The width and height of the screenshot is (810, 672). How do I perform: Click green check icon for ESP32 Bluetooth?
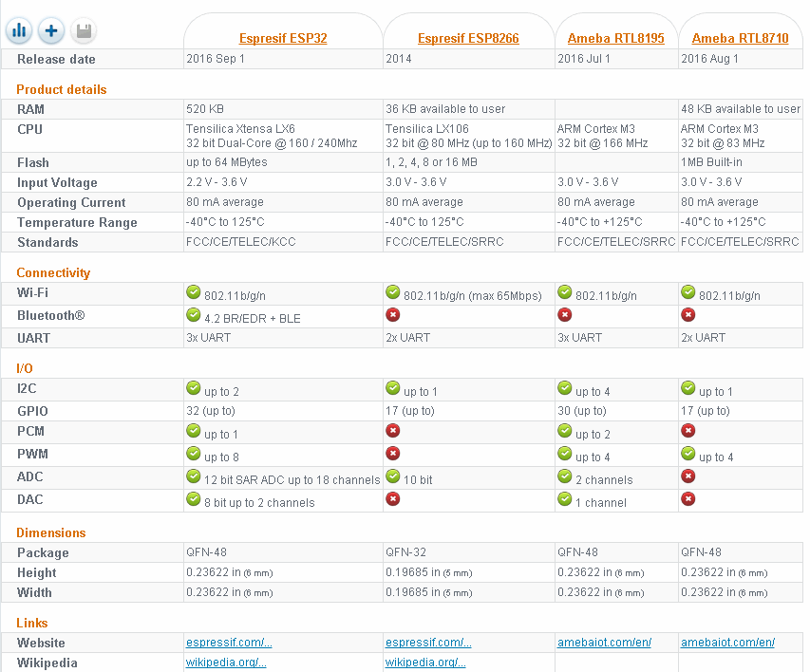[193, 314]
